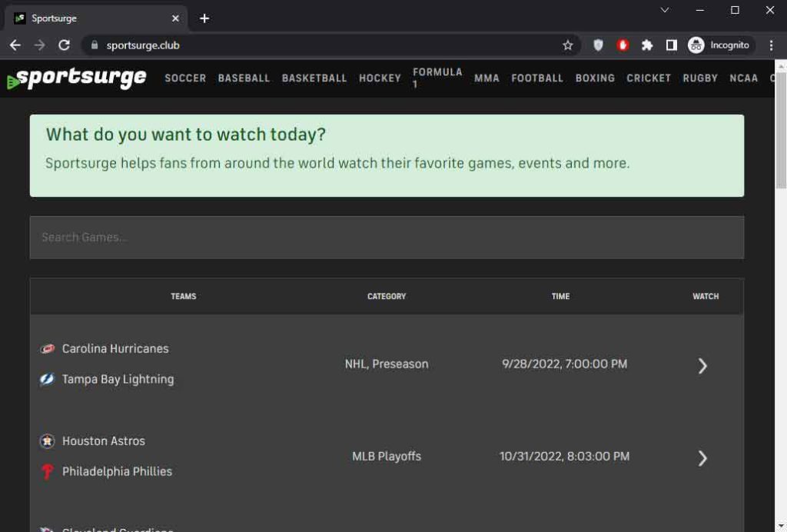The width and height of the screenshot is (787, 532).
Task: Switch to the BASKETBALL category
Action: tap(314, 78)
